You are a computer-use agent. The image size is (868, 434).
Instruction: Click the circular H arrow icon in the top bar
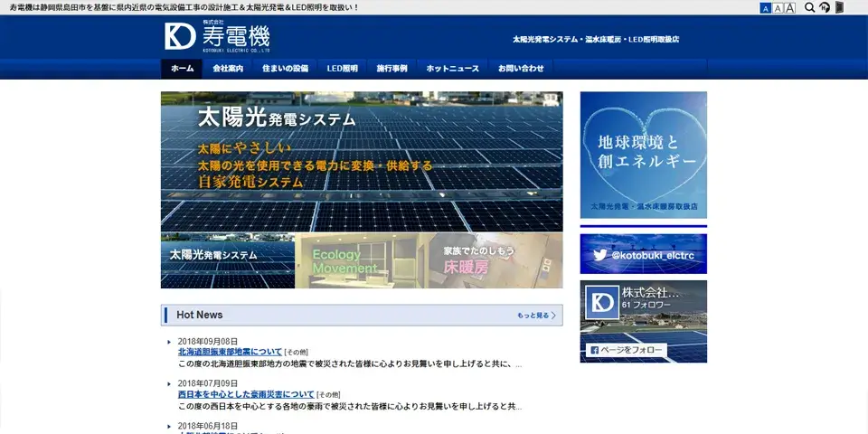pos(825,7)
